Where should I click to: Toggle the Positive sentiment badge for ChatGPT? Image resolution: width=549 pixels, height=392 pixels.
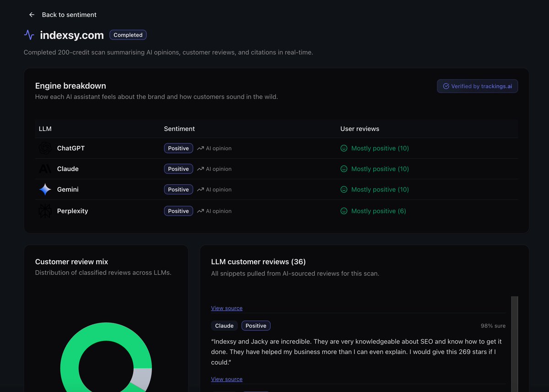pyautogui.click(x=178, y=148)
